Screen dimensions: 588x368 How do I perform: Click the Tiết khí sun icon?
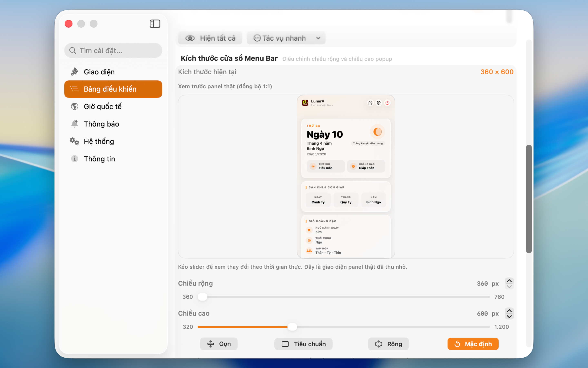[313, 166]
